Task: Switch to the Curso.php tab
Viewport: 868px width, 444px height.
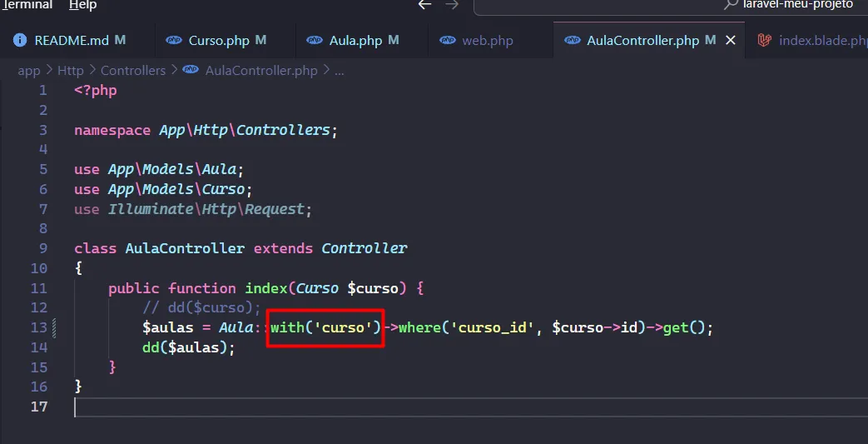Action: coord(218,40)
